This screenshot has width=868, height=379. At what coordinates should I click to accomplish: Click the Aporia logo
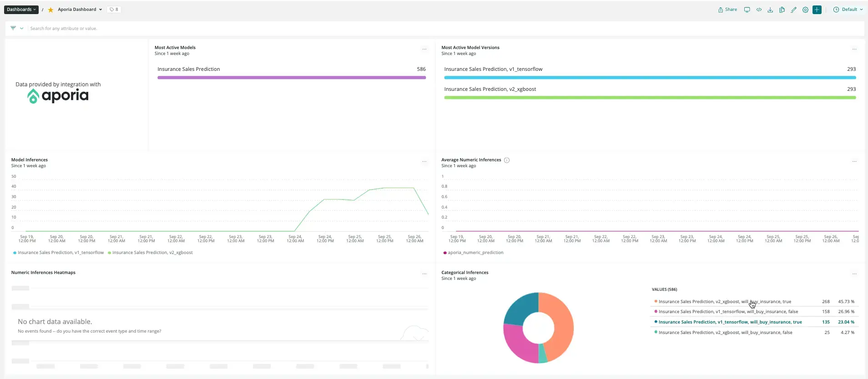tap(58, 96)
